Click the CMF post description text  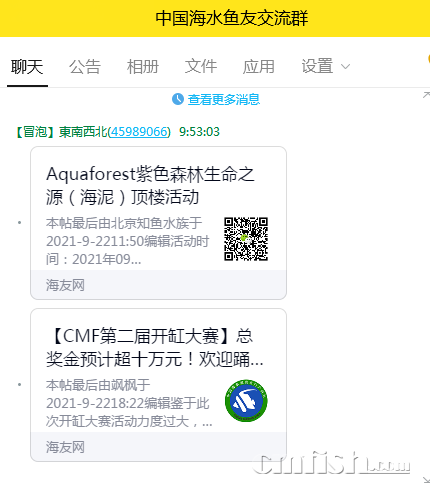click(x=129, y=403)
